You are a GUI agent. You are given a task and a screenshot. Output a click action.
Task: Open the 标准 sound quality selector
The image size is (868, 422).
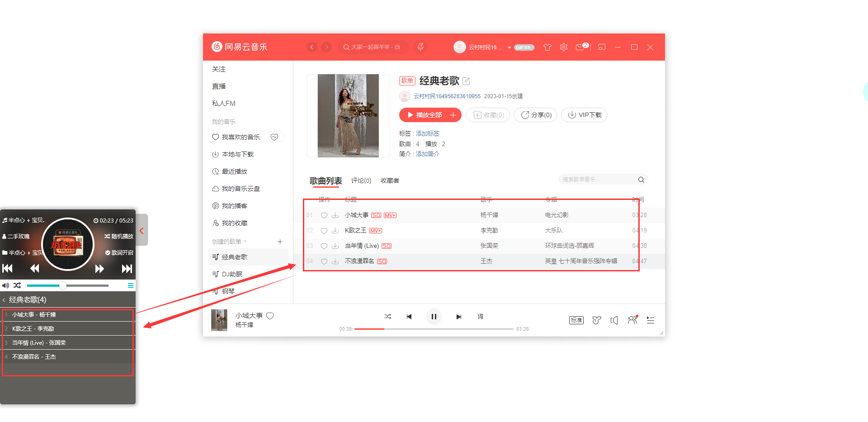[x=576, y=320]
